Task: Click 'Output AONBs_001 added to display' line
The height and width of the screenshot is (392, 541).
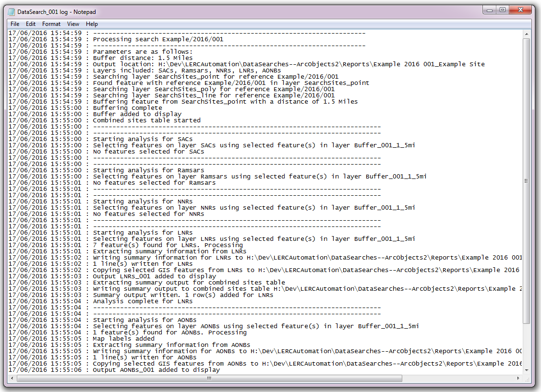Action: point(114,370)
